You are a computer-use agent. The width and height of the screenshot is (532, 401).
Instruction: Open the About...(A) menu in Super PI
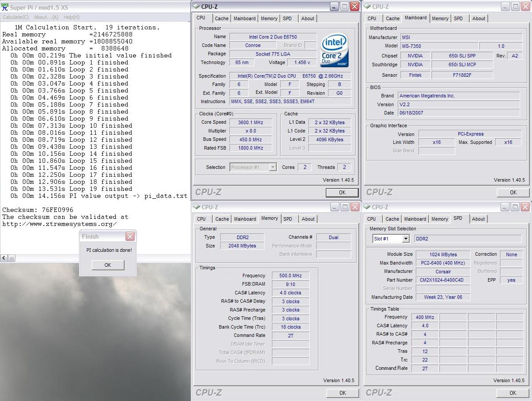[46, 17]
